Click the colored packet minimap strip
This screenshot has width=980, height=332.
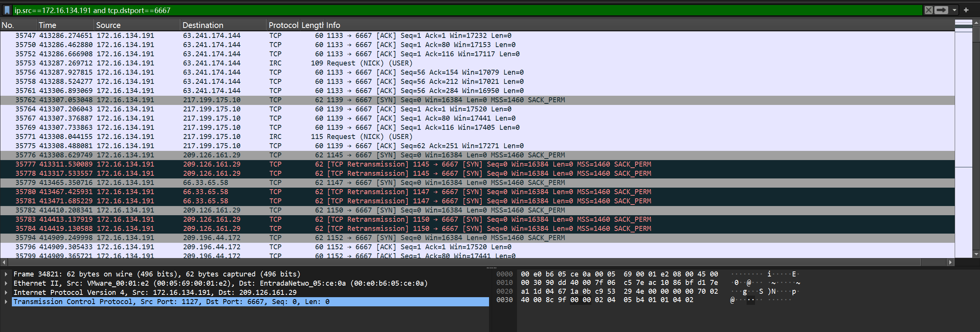pos(963,139)
